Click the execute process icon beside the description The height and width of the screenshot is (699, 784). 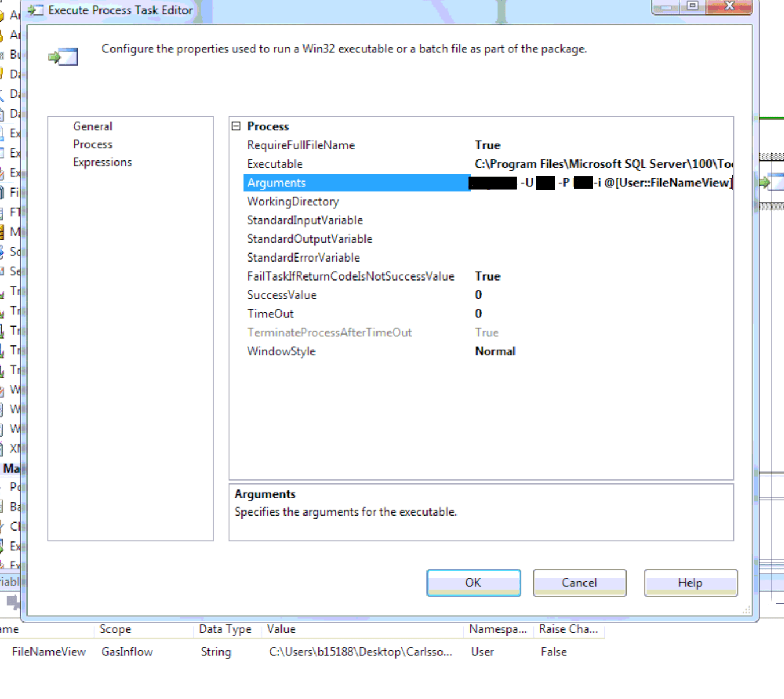(x=63, y=57)
